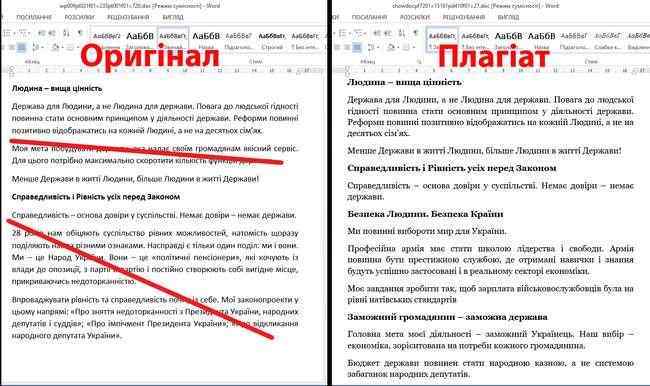The width and height of the screenshot is (650, 386).
Task: Apply the Строгий style in the Оригінал window
Action: click(x=272, y=40)
